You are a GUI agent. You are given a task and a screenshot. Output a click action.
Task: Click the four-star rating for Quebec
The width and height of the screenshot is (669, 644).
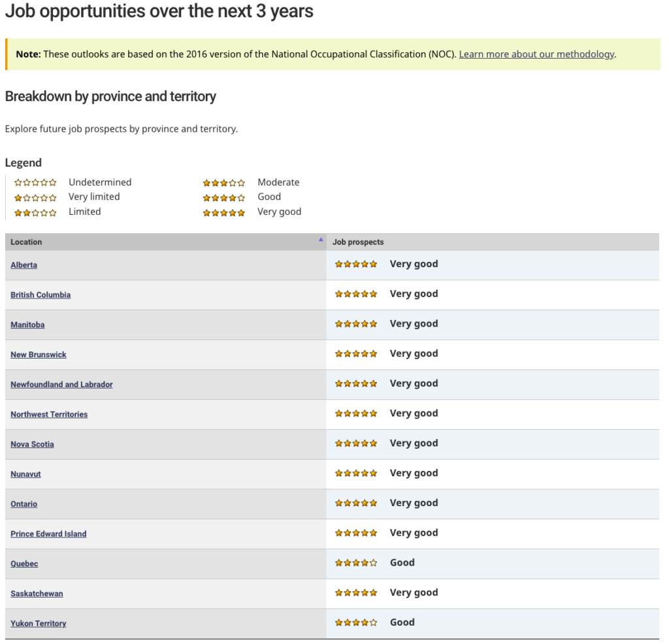click(x=356, y=563)
